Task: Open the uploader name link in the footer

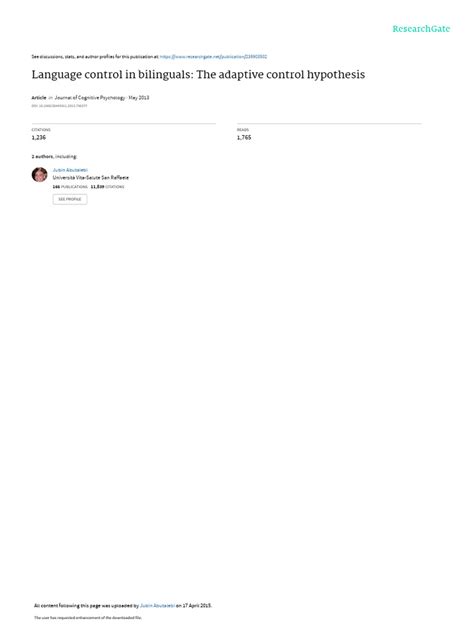Action: pyautogui.click(x=157, y=605)
